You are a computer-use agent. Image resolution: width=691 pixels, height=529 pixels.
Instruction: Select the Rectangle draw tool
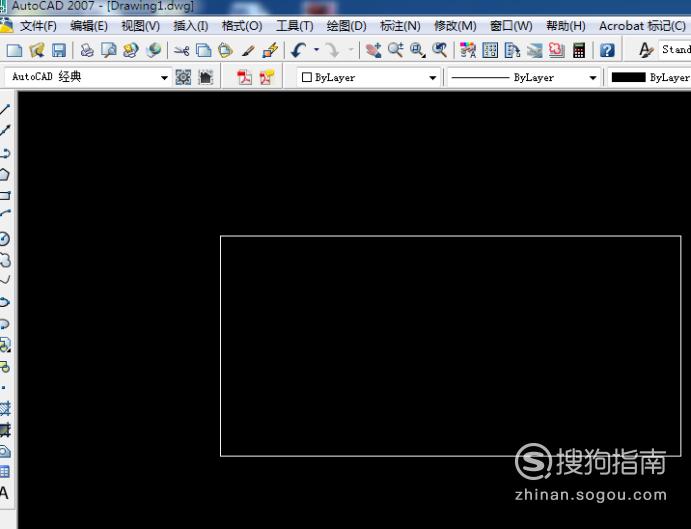click(x=5, y=195)
